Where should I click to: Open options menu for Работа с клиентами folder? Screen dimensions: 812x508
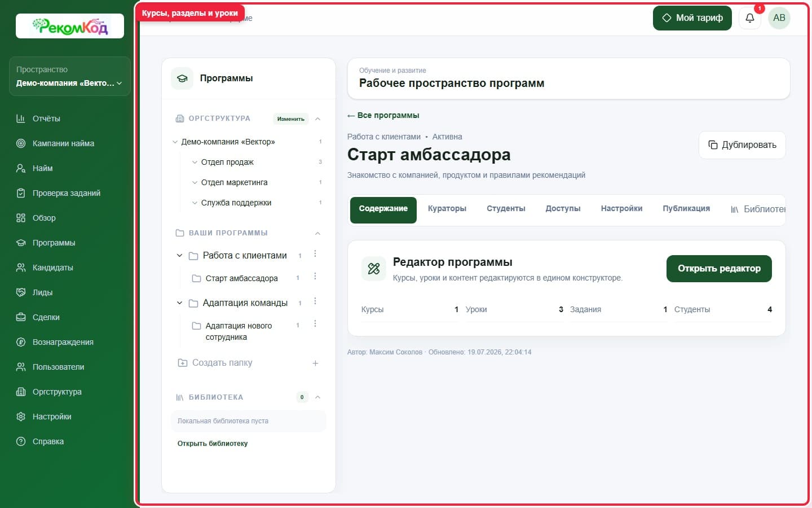click(x=315, y=254)
